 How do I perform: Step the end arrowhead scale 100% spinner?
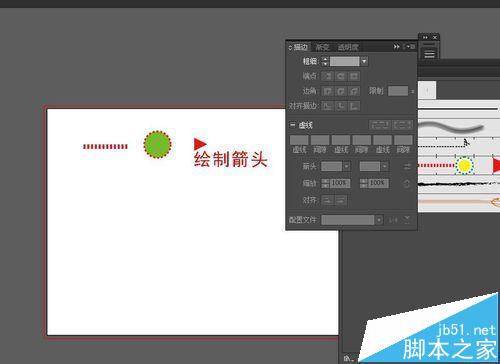[x=364, y=183]
